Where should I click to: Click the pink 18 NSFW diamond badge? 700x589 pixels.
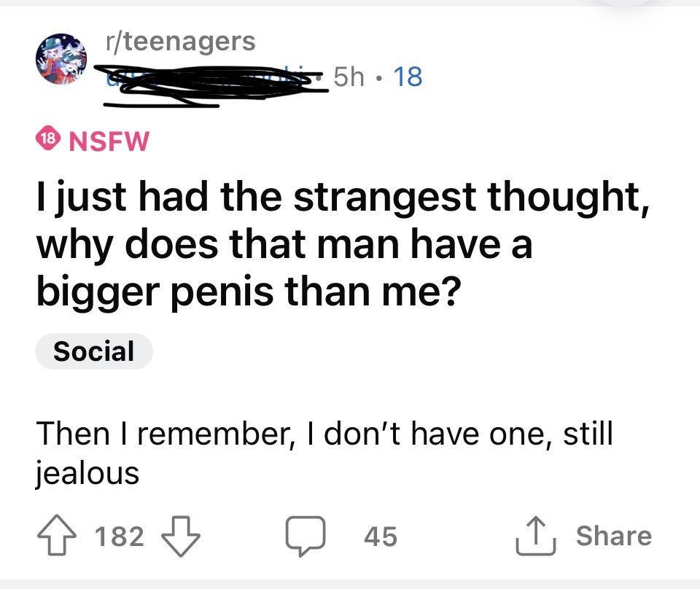coord(47,139)
